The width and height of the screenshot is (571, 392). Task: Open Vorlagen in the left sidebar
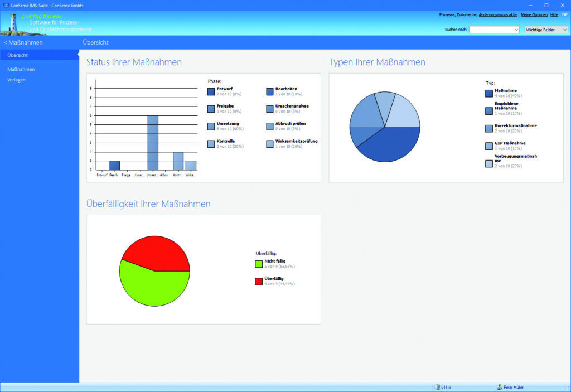coord(17,80)
